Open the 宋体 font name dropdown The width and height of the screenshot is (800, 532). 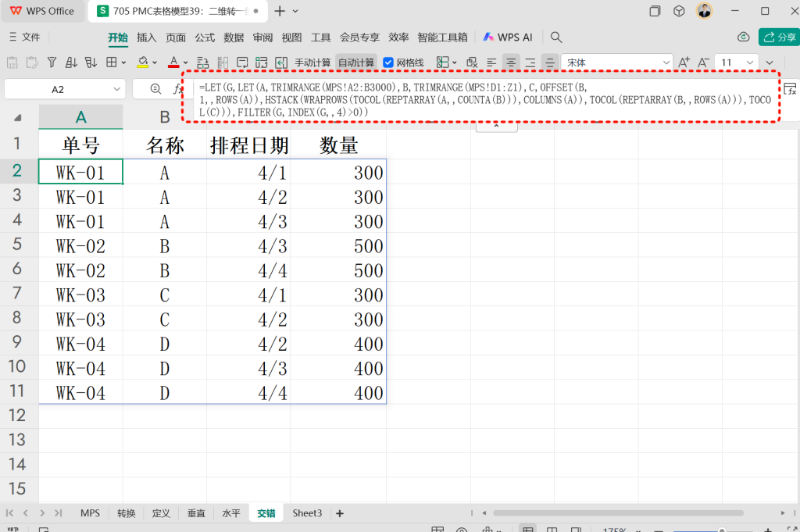[666, 62]
